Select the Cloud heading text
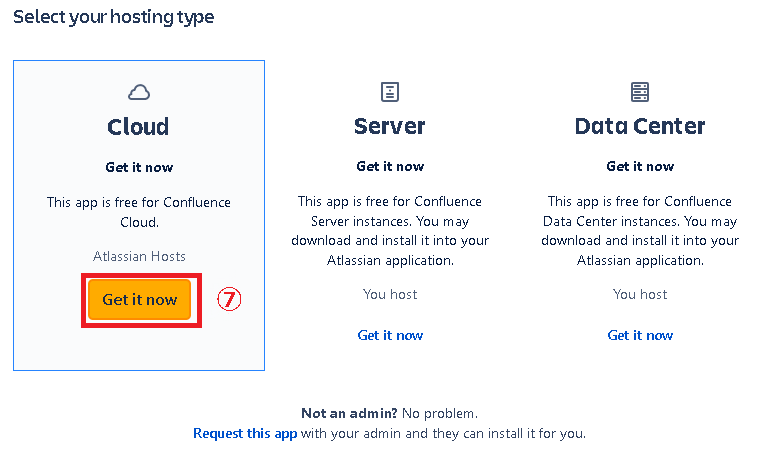Viewport: 778px width, 453px height. click(139, 127)
